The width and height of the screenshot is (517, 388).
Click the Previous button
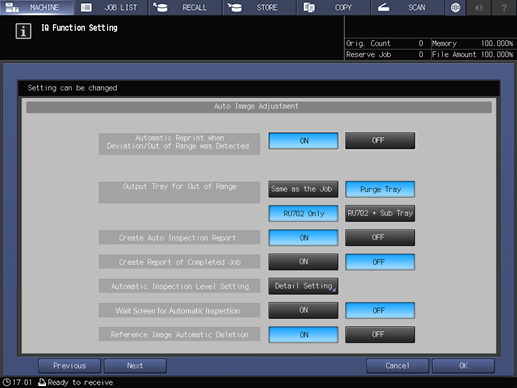69,366
